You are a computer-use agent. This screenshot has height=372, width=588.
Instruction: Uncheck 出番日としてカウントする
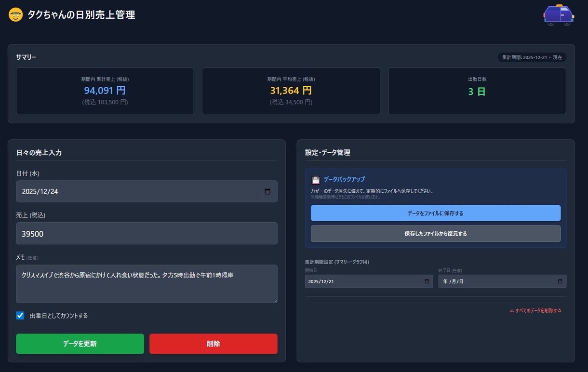[20, 315]
